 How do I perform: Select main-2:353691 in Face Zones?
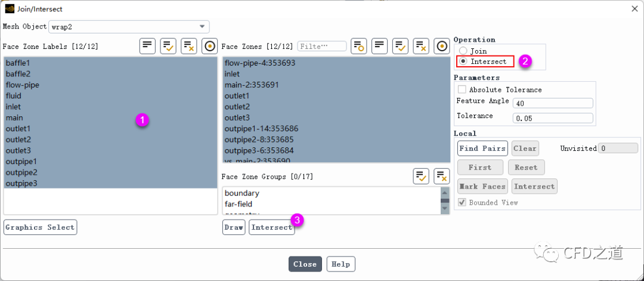pos(336,85)
